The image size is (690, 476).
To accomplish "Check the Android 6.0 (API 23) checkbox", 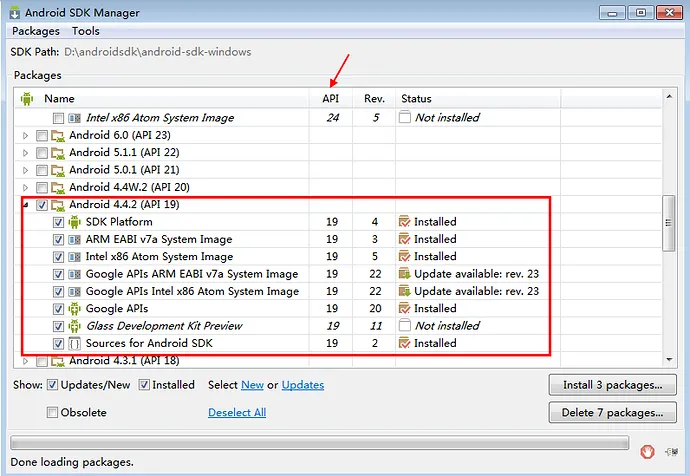I will [42, 135].
